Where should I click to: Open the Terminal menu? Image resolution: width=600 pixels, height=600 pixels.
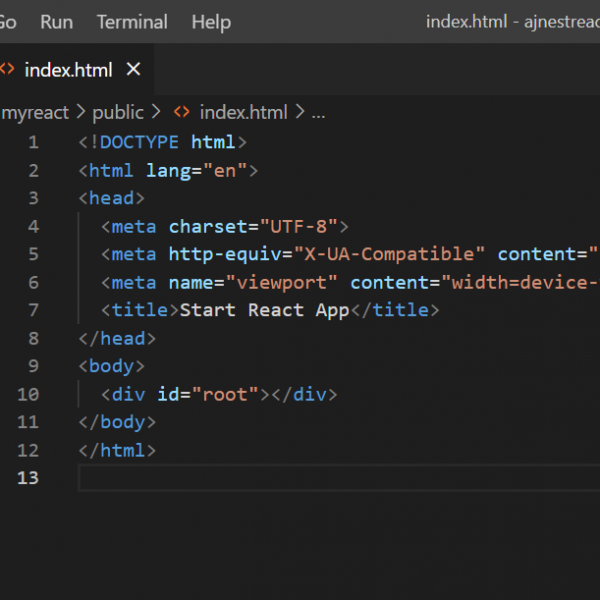tap(131, 21)
